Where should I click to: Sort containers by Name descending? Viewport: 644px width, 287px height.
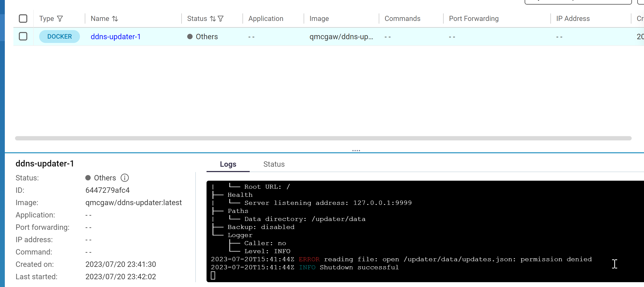tap(116, 19)
